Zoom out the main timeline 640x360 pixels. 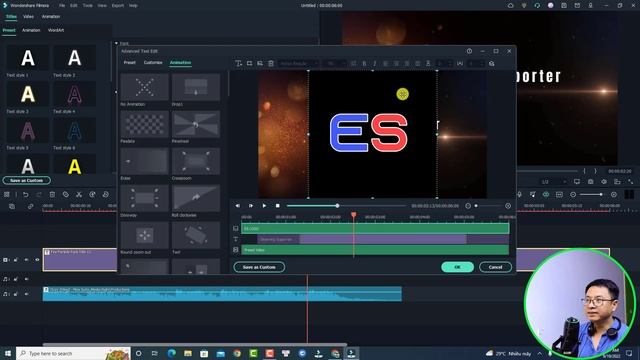pos(573,195)
